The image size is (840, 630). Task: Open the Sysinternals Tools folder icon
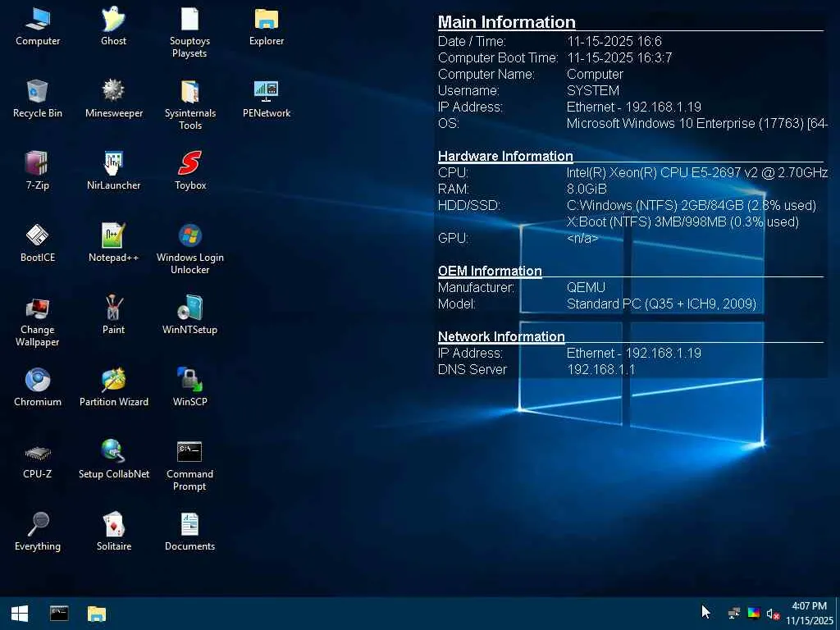pyautogui.click(x=189, y=104)
